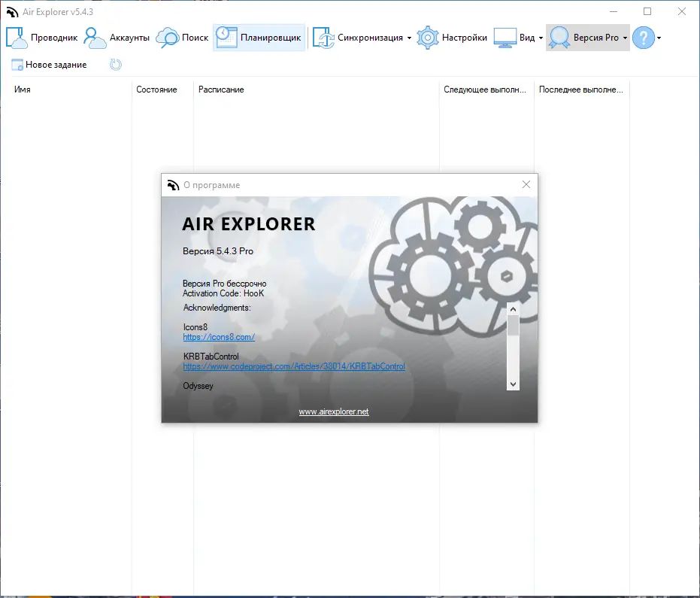Open the arrow next to the help button

tap(659, 38)
